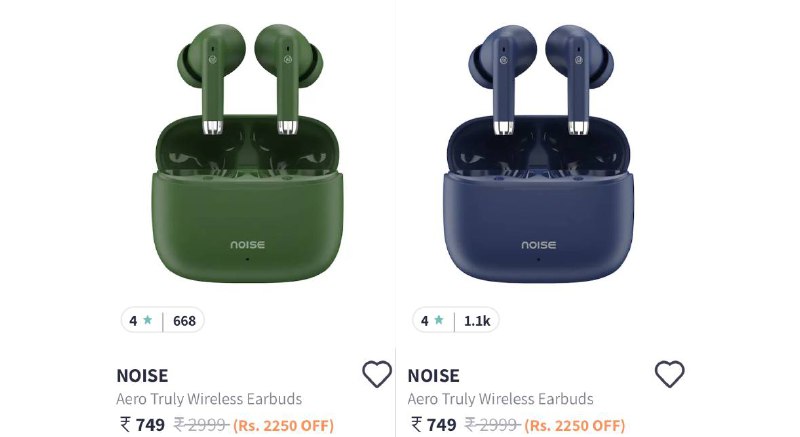800x437 pixels.
Task: Open the Aero Truly Wireless Earbuds link on the green listing
Action: 209,399
